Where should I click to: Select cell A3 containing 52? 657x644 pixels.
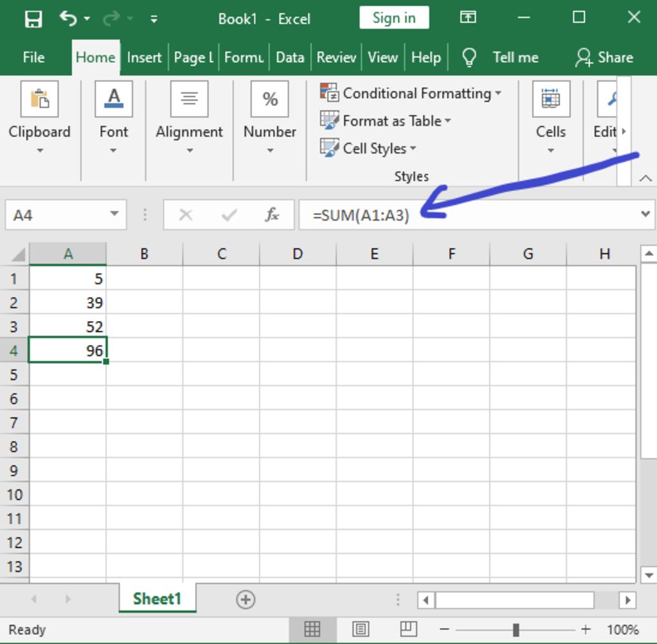[x=68, y=326]
